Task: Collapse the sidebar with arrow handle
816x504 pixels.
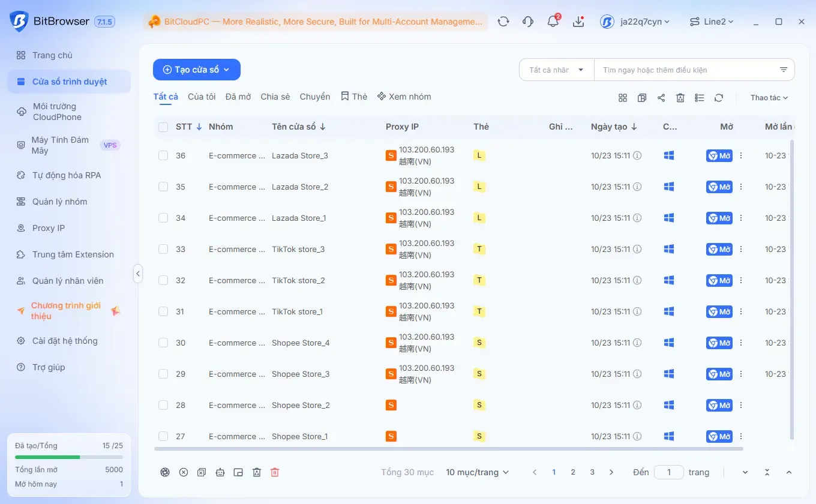Action: (138, 274)
